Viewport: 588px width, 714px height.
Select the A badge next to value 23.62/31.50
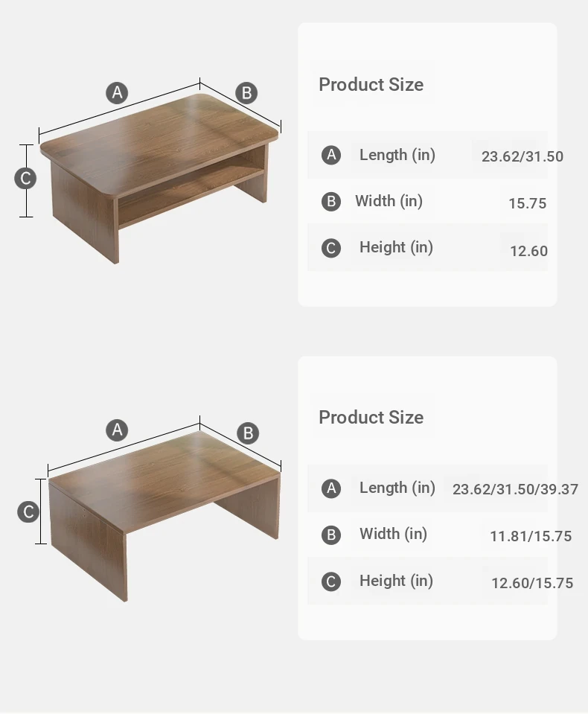click(331, 155)
